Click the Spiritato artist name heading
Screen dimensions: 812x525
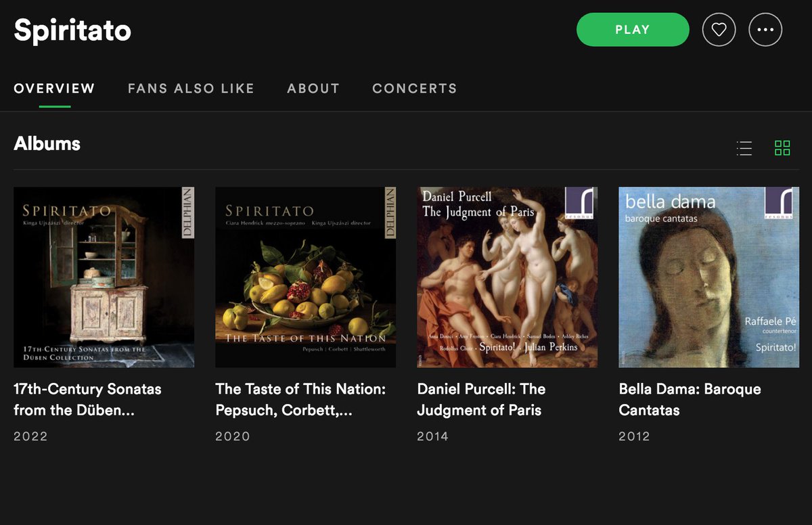[72, 30]
